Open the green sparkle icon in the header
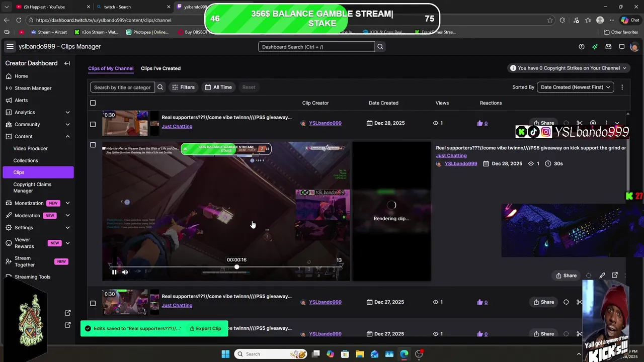Screen dimensions: 644x362 tap(595, 47)
